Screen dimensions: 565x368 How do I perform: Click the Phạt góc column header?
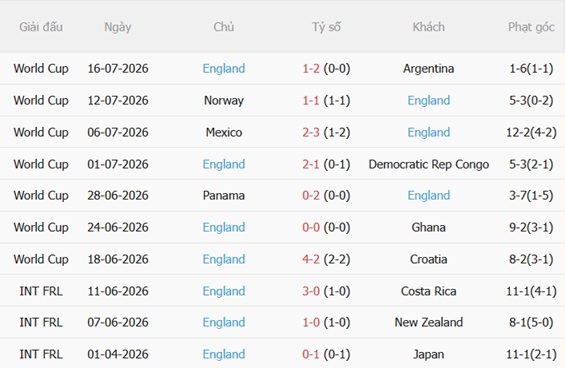(x=531, y=27)
